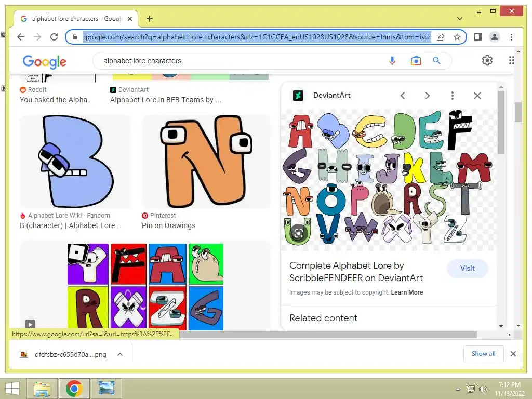Click preview panel scroll down arrow
This screenshot has width=532, height=399.
501,326
